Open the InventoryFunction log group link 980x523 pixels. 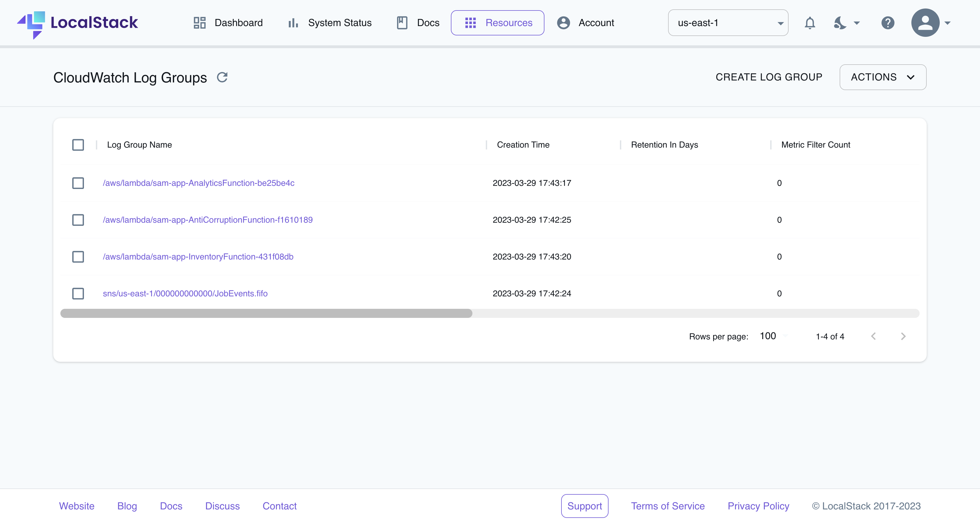(198, 257)
